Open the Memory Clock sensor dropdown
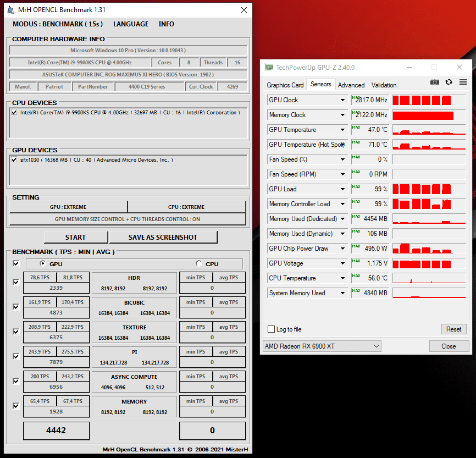The image size is (476, 458). (343, 115)
